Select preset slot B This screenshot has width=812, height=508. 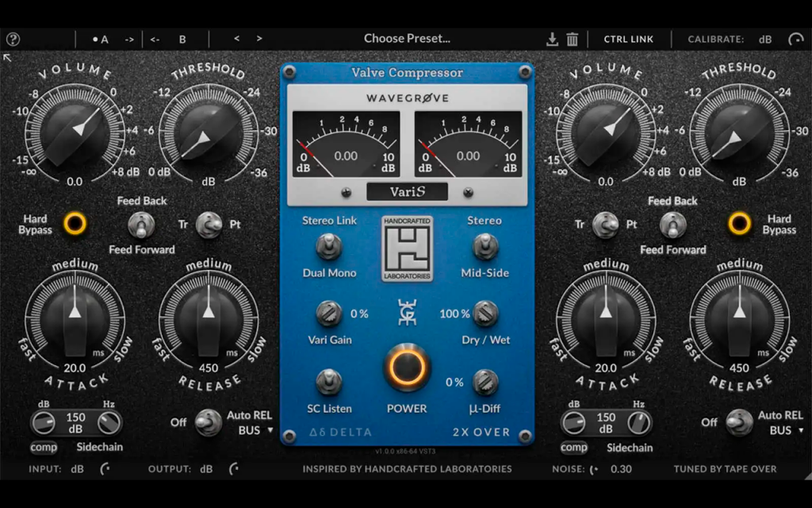(x=182, y=40)
